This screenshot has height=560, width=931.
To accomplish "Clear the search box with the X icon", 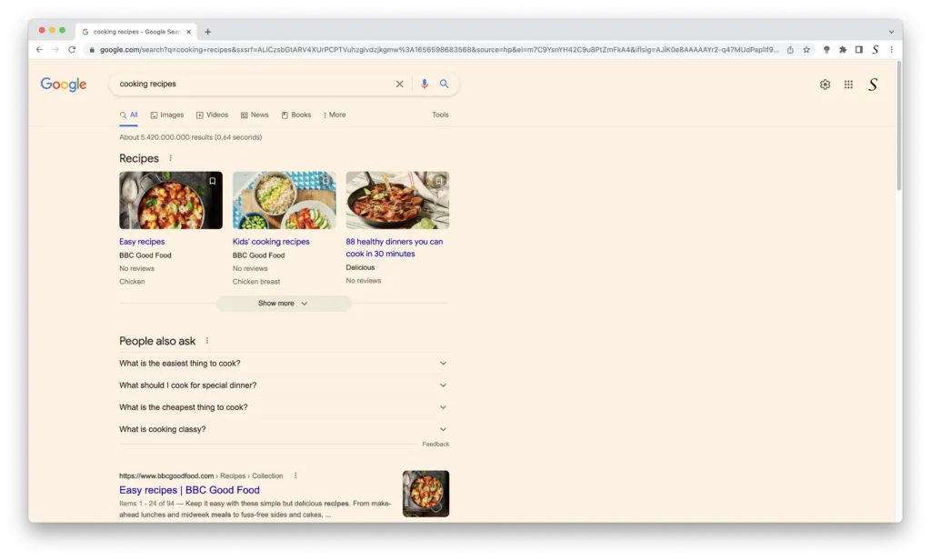I will [400, 85].
